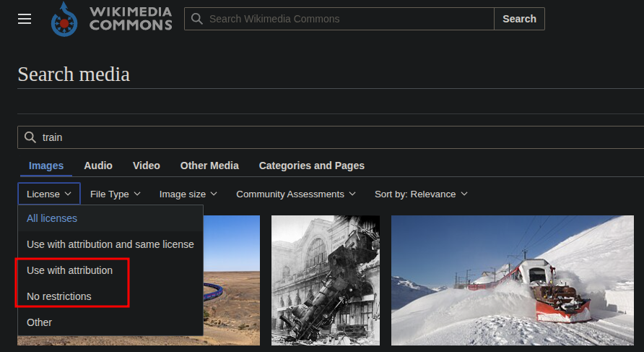Expand the Image size filter
644x352 pixels.
[188, 194]
